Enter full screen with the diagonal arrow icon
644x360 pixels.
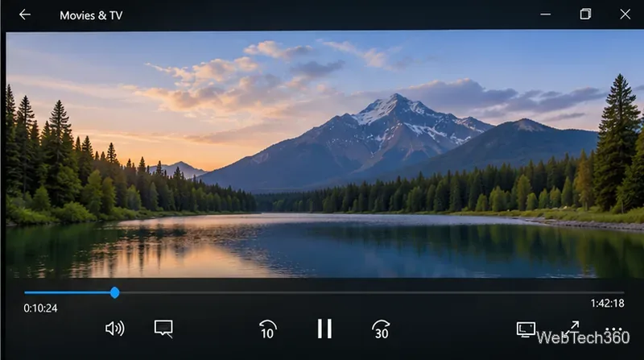[572, 328]
